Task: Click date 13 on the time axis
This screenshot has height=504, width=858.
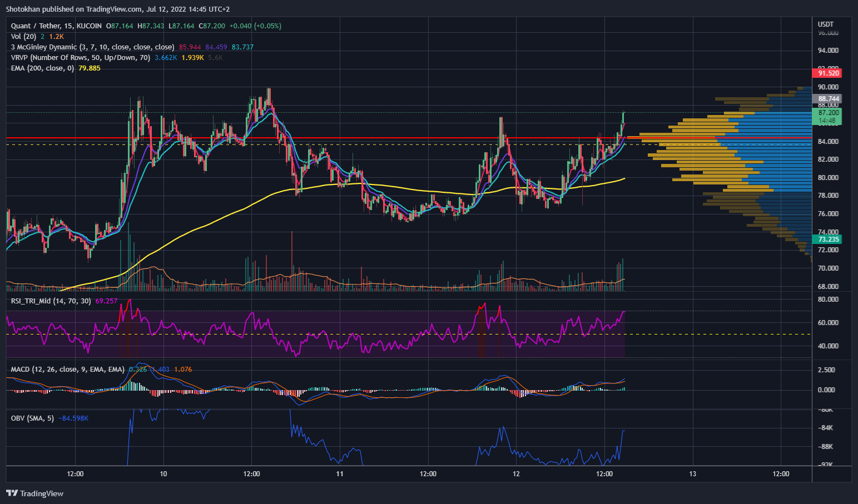Action: [693, 474]
